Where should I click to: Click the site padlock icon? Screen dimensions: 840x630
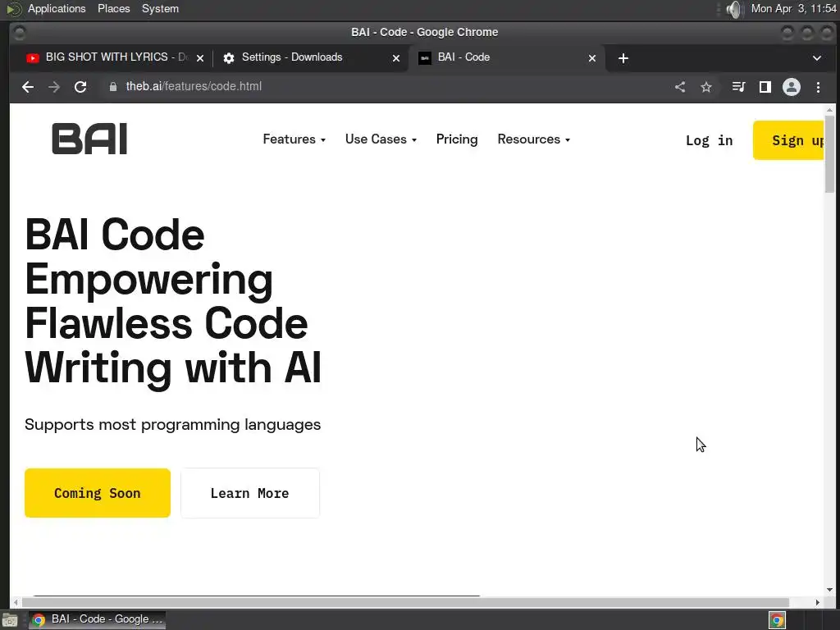pyautogui.click(x=113, y=87)
